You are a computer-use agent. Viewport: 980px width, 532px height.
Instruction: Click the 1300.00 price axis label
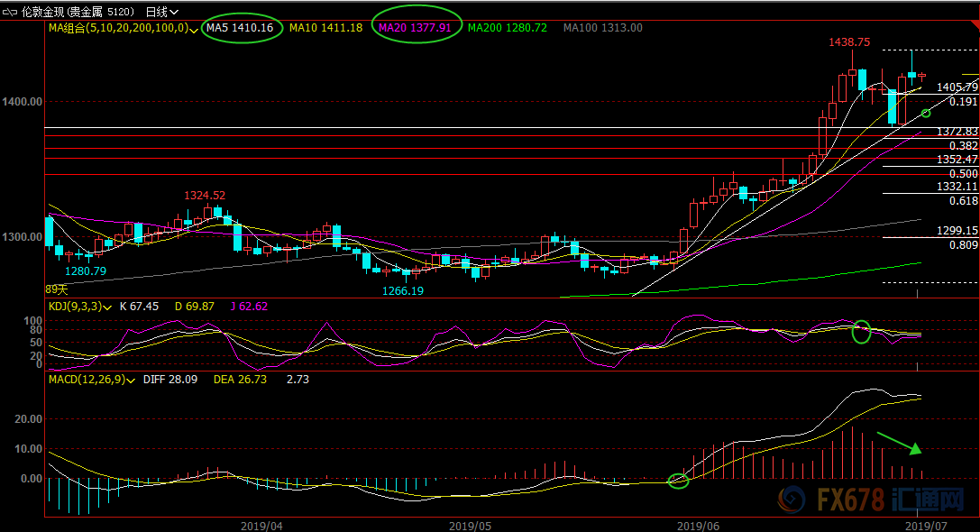[x=22, y=237]
